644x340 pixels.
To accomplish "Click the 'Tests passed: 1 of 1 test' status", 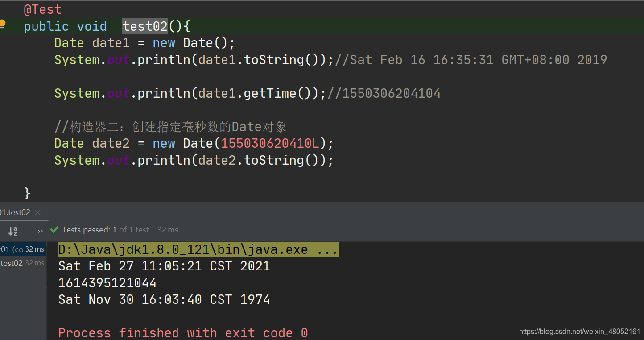I will 120,230.
